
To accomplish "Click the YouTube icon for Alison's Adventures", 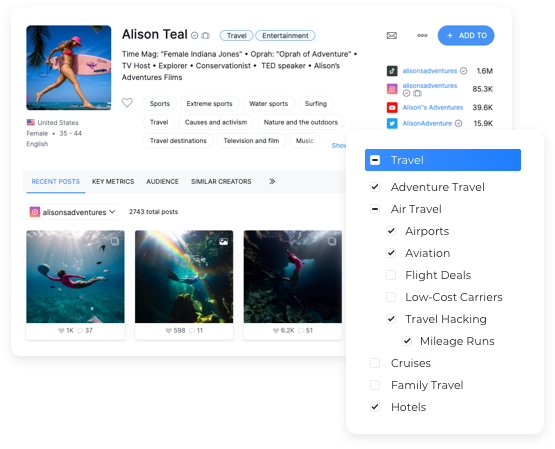I will [x=392, y=107].
